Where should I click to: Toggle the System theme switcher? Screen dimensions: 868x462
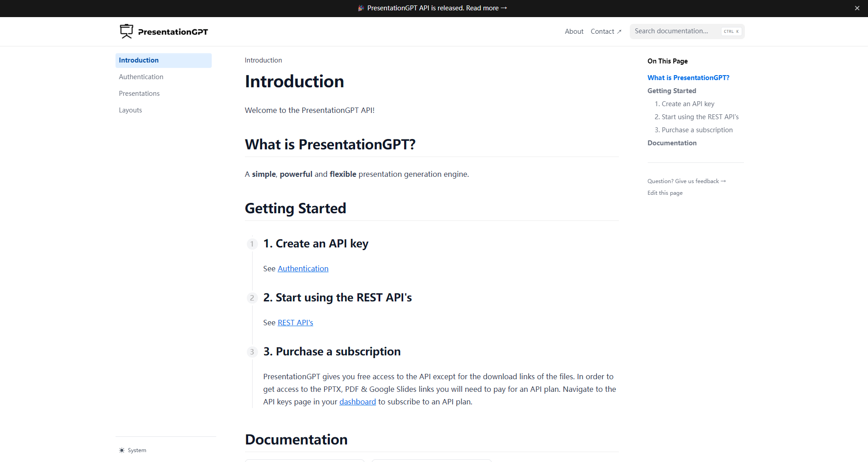pos(133,450)
